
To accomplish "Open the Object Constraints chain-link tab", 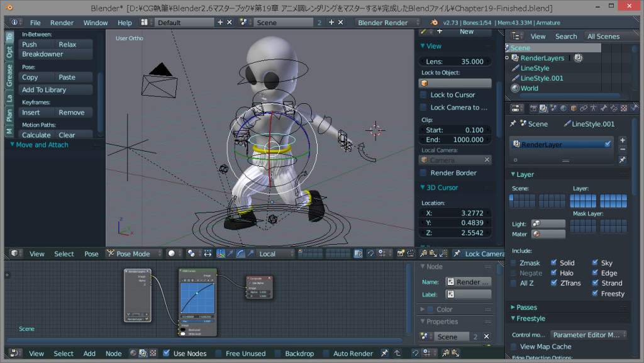I will click(583, 108).
